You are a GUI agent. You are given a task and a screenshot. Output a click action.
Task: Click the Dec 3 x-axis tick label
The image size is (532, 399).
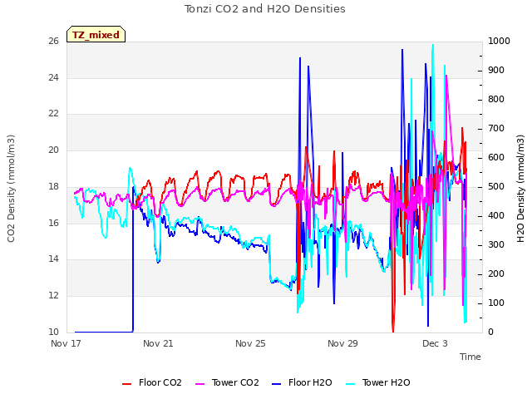[x=435, y=343]
